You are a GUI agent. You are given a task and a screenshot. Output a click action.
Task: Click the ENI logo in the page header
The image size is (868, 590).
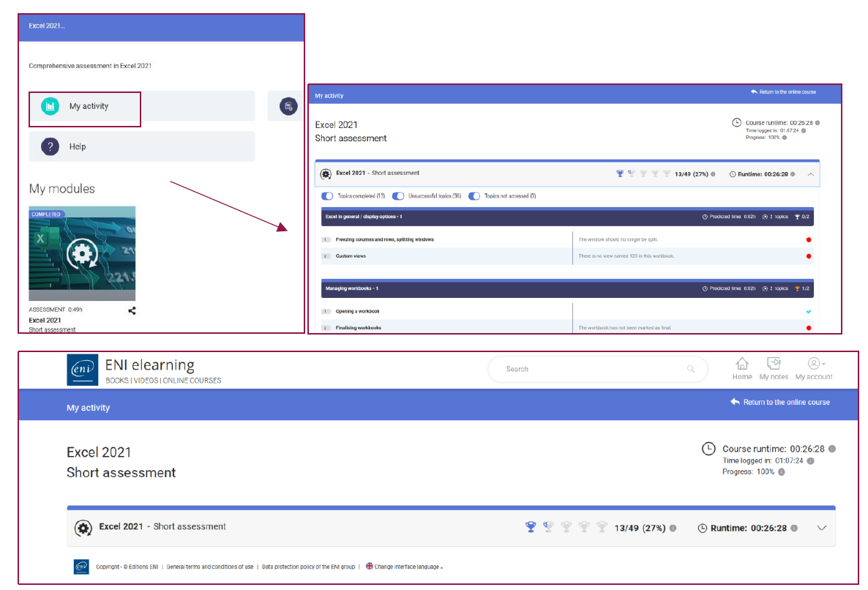pos(83,370)
